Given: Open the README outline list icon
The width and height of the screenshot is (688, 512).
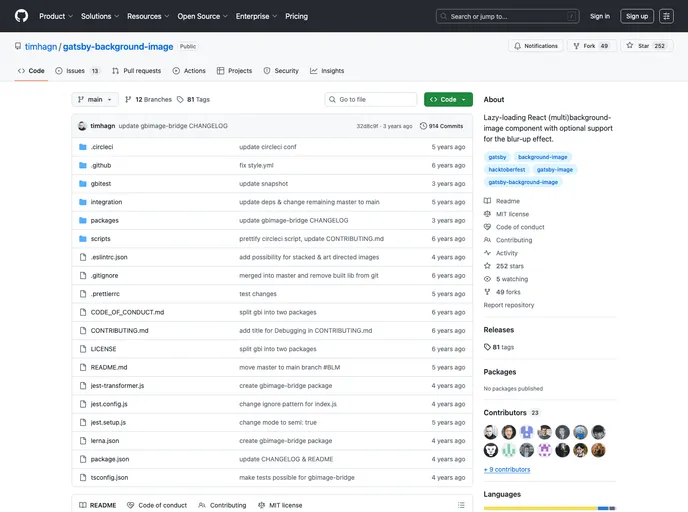Looking at the screenshot, I should pyautogui.click(x=461, y=505).
